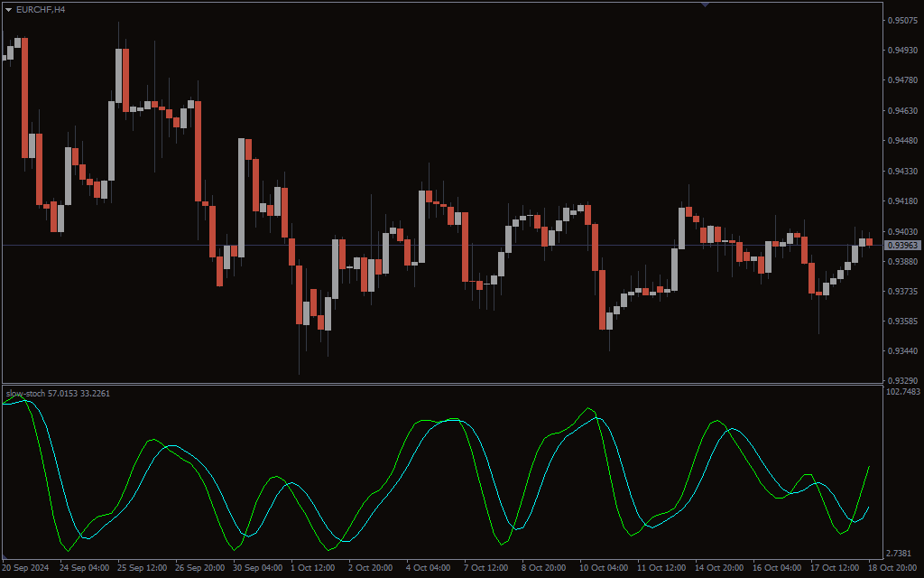
Task: Select the 10 Oct 04:00 time marker
Action: pyautogui.click(x=603, y=568)
